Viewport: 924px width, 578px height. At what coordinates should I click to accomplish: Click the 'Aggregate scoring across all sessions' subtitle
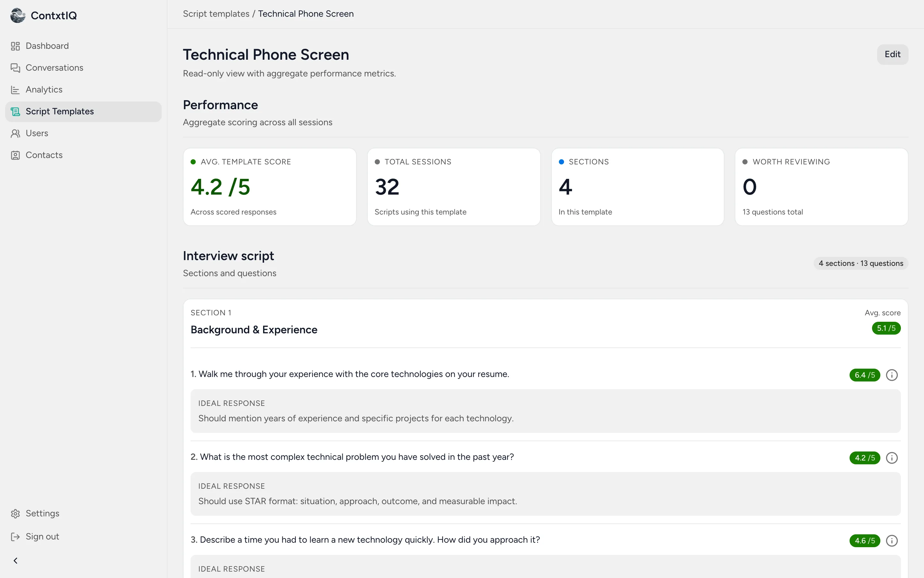[257, 122]
